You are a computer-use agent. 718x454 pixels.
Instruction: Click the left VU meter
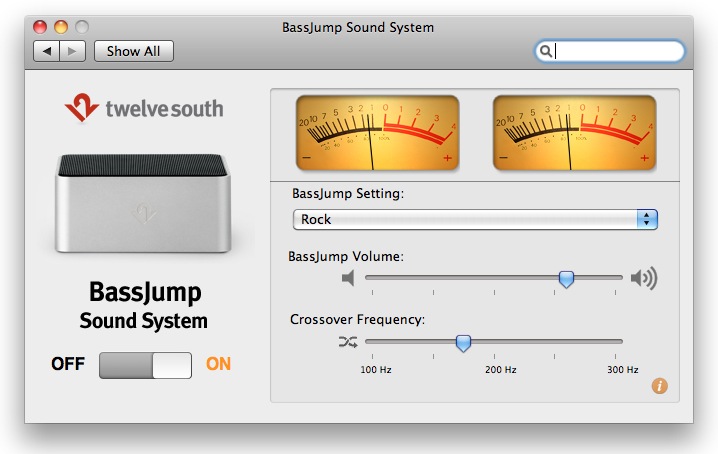[376, 132]
